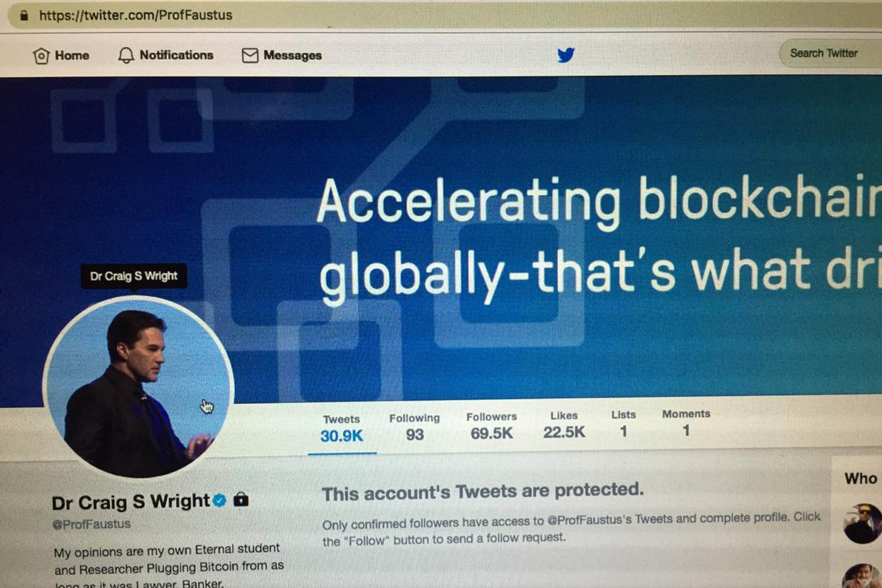Click the protected-account lock icon

[241, 499]
